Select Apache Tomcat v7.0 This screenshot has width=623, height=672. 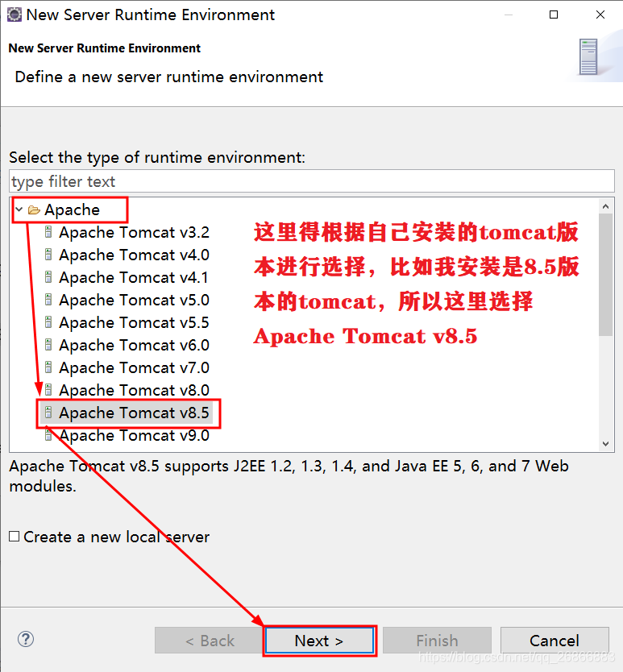[134, 367]
